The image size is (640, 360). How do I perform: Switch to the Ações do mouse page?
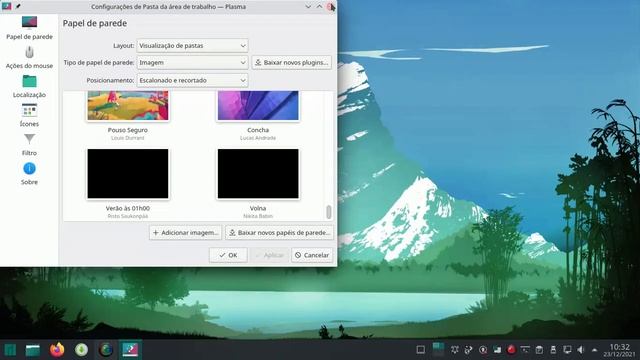pos(29,58)
